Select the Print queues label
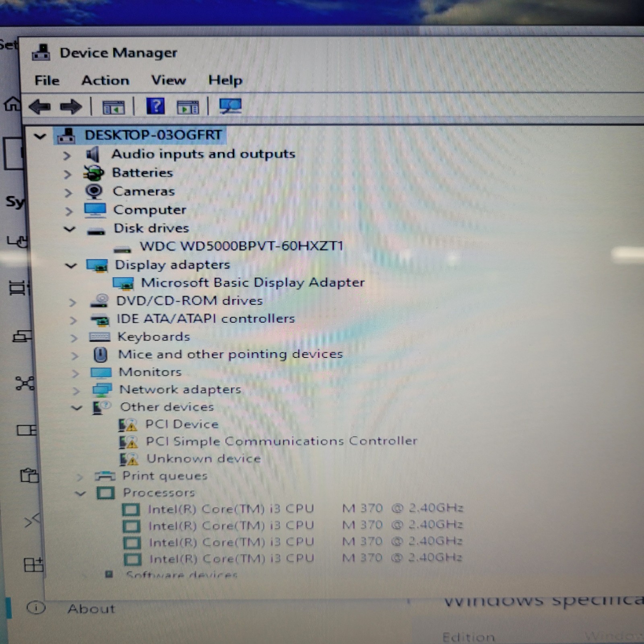 click(x=165, y=476)
